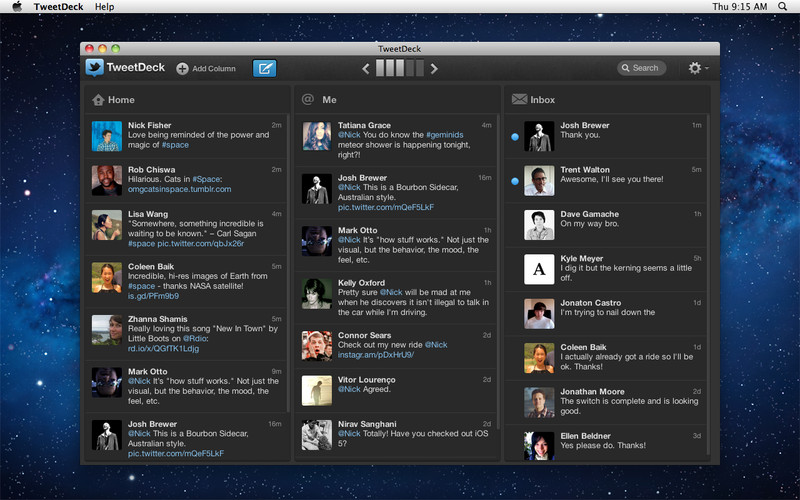800x500 pixels.
Task: Click the Inbox envelope icon
Action: click(519, 100)
